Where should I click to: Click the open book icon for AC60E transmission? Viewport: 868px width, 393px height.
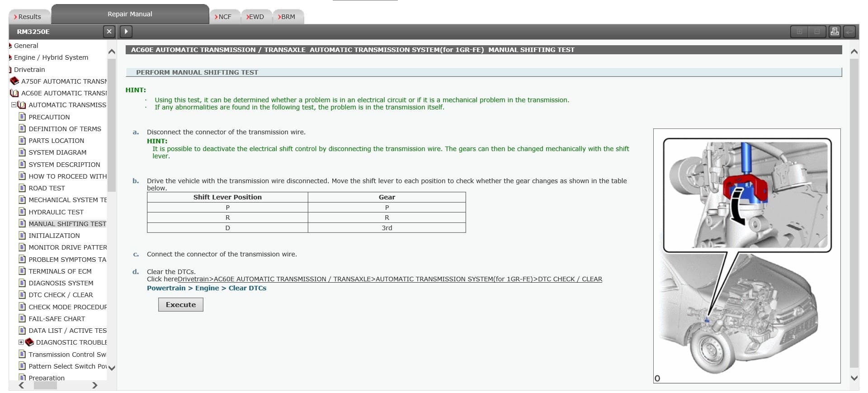pyautogui.click(x=14, y=93)
